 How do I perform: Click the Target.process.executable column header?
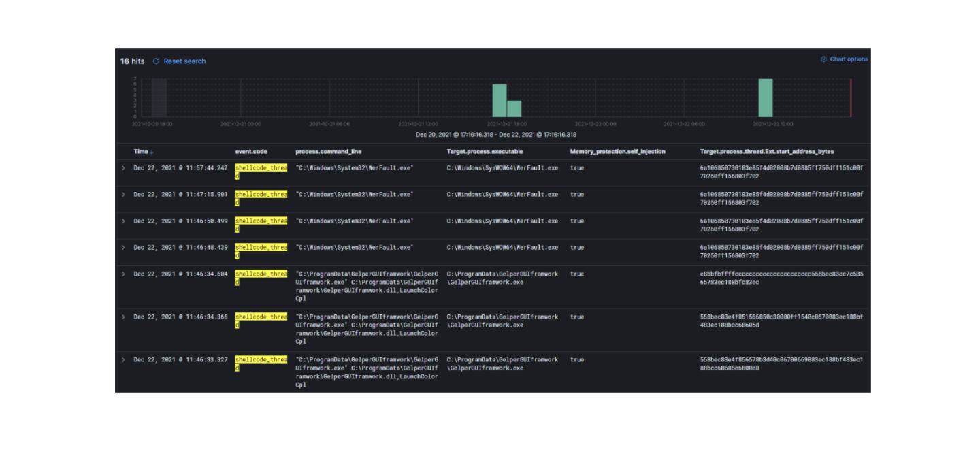click(485, 151)
